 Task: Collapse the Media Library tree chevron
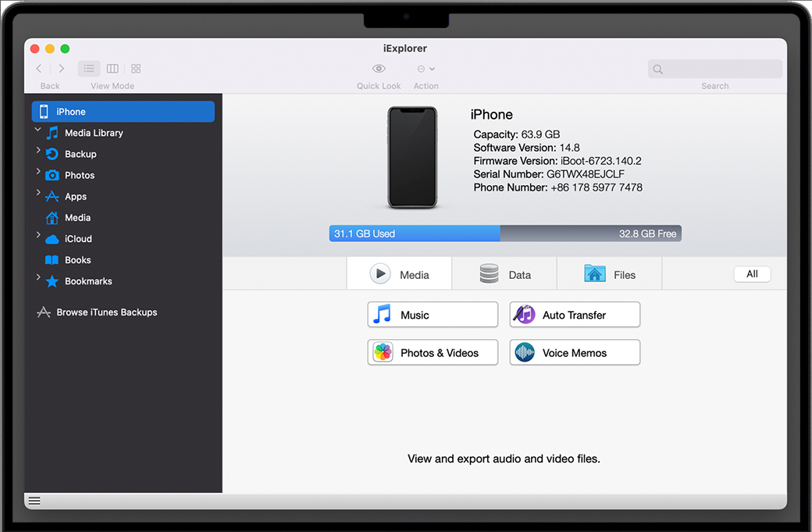tap(37, 129)
